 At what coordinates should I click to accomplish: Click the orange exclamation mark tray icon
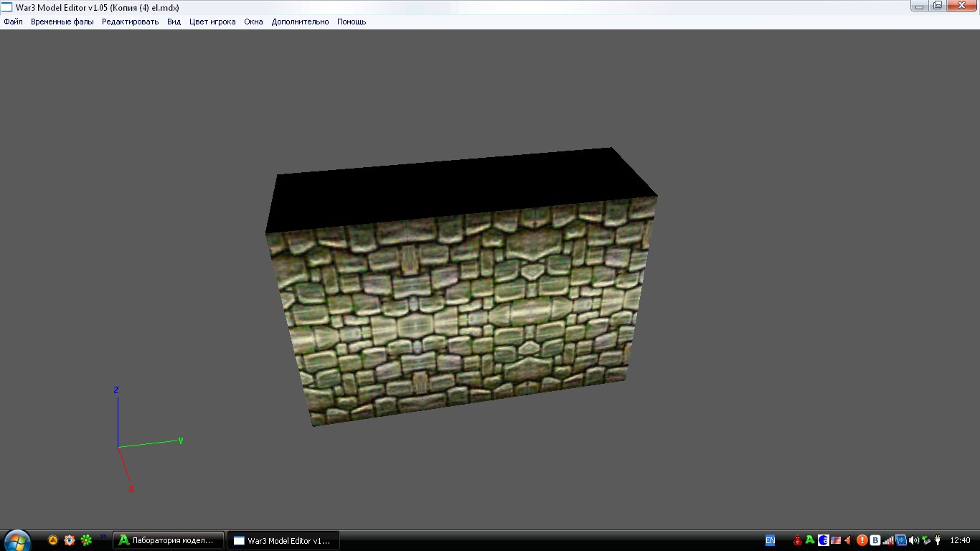point(862,540)
